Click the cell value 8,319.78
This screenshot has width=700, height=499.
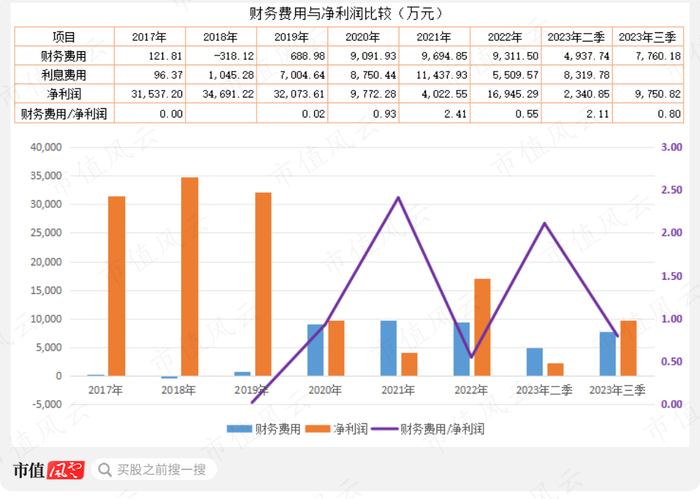point(587,75)
